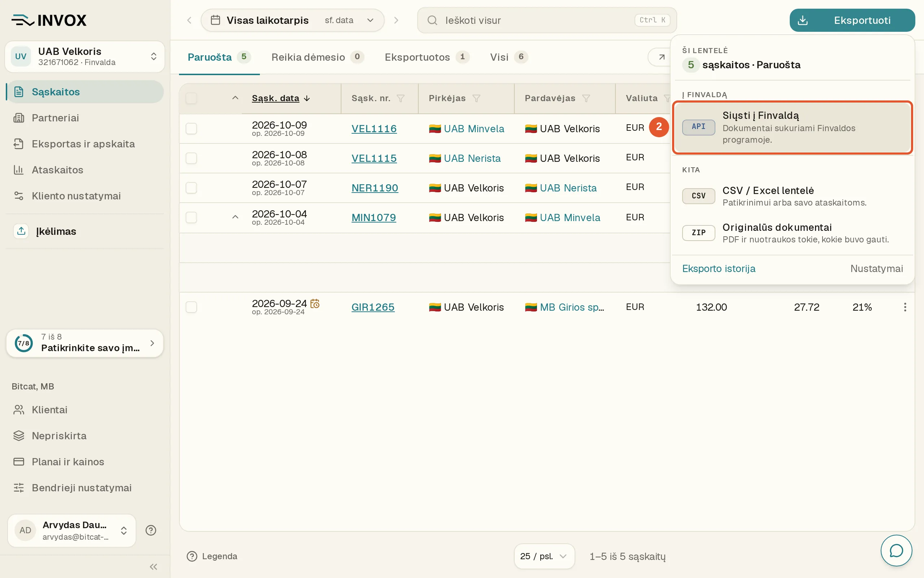
Task: Check the NER1190 invoice row
Action: click(x=191, y=188)
